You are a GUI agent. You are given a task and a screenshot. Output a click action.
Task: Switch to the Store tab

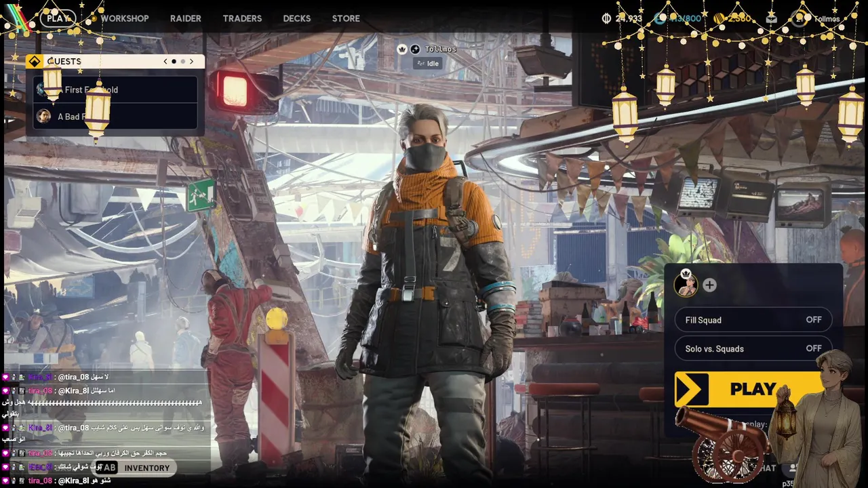(346, 18)
